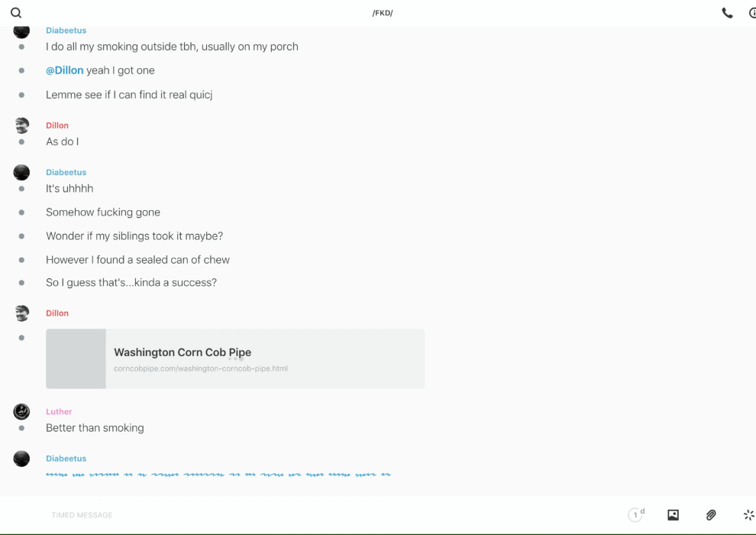This screenshot has height=535, width=756.
Task: Open the conversation search
Action: 16,13
